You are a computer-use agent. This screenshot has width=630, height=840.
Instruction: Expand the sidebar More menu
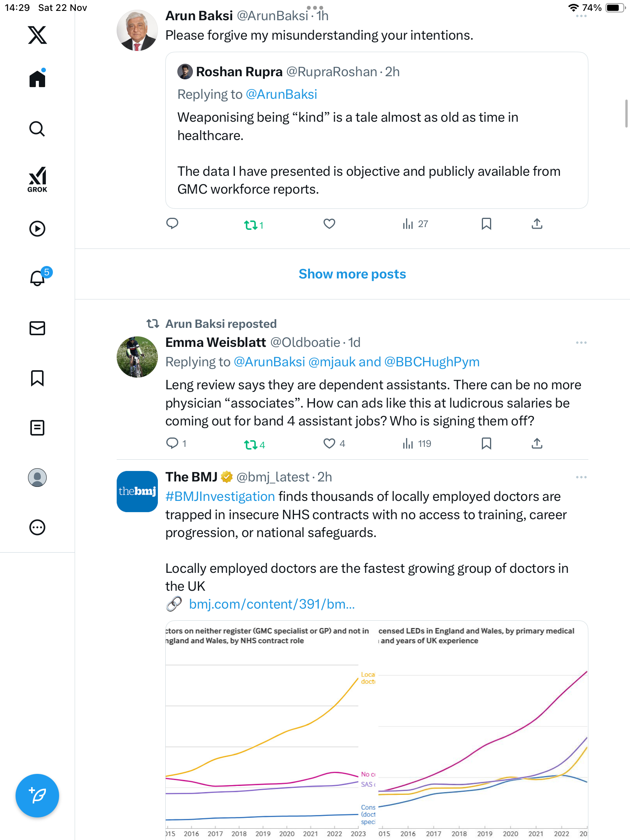click(x=37, y=527)
